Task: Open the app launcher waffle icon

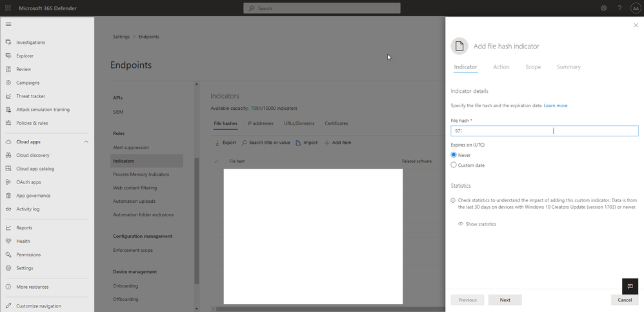Action: [8, 8]
